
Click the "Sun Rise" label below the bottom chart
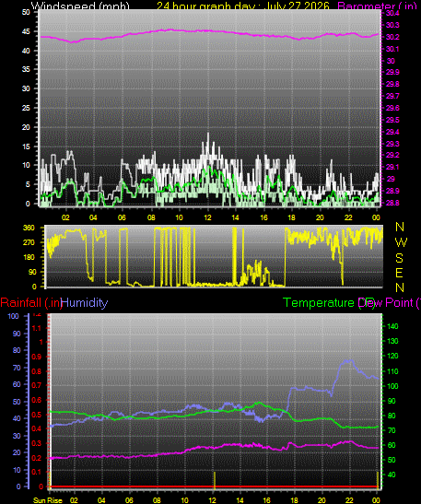[48, 500]
